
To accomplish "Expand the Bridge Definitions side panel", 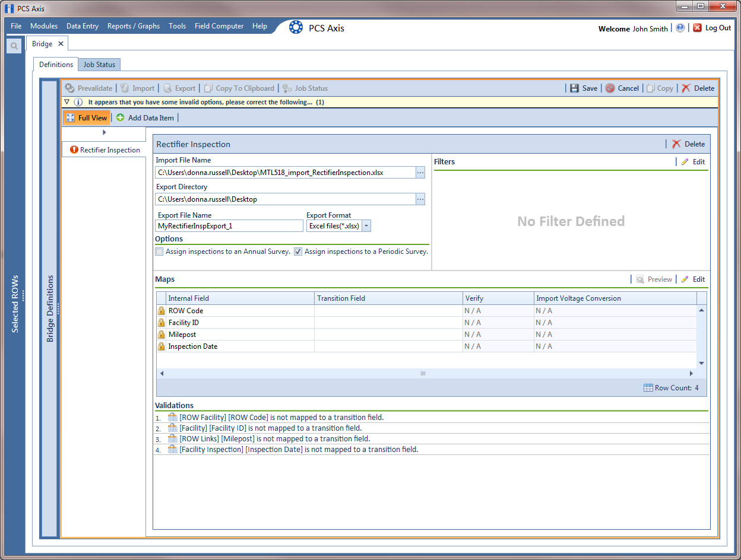I will point(50,308).
